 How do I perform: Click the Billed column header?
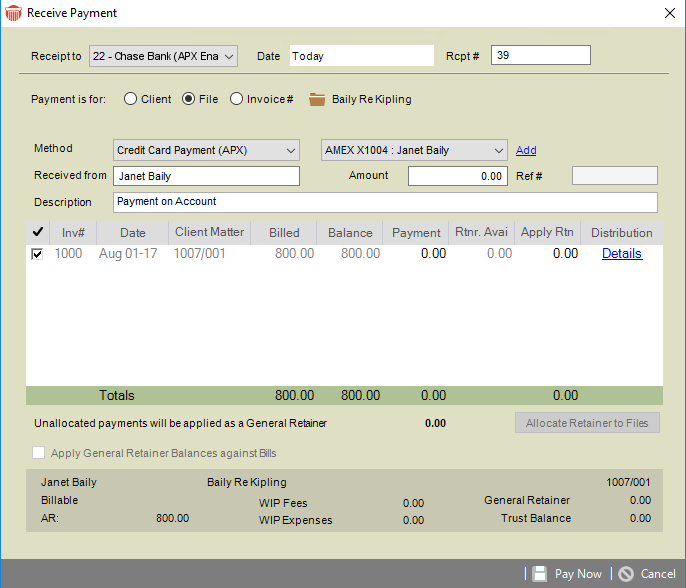284,232
